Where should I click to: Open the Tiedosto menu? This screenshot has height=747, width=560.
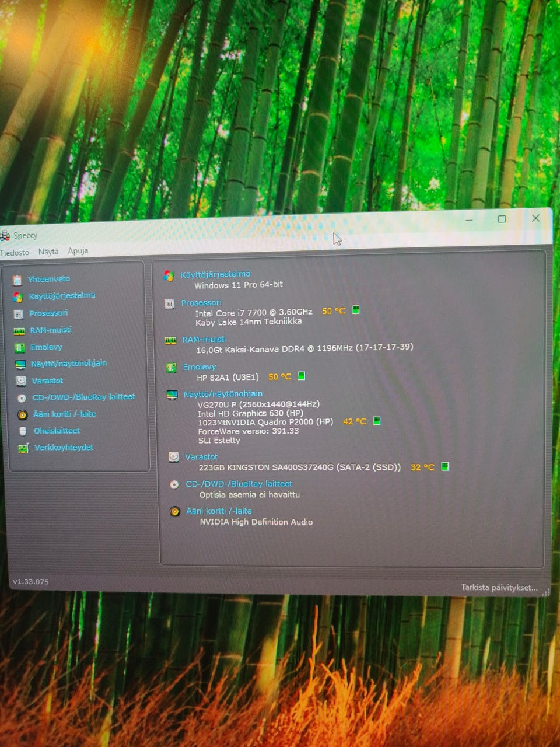coord(15,253)
